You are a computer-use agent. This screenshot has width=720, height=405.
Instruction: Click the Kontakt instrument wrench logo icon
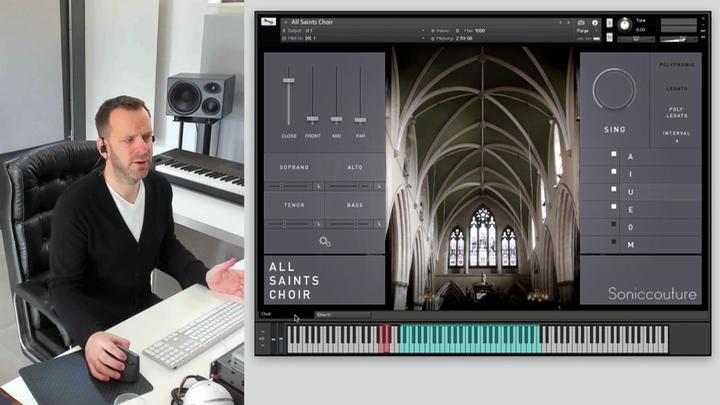(x=268, y=22)
